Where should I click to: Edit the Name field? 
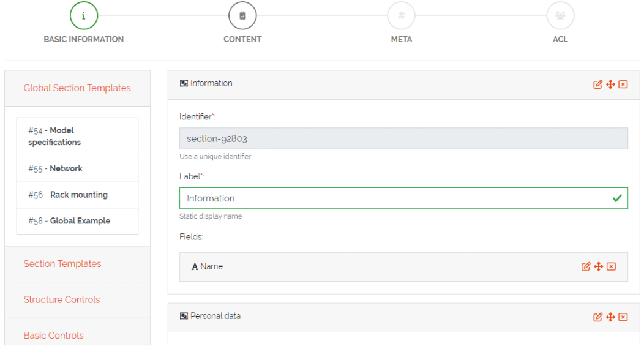pyautogui.click(x=586, y=266)
